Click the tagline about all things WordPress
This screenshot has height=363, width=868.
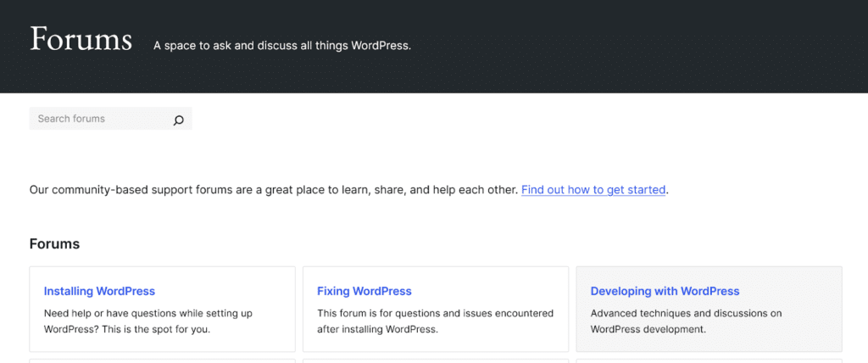pyautogui.click(x=282, y=46)
